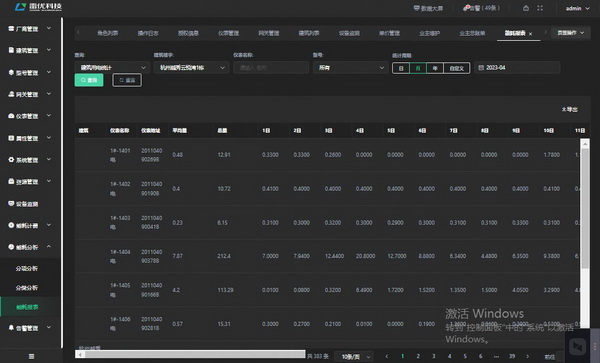
Task: Open the 10条/页 page size dropdown
Action: (x=354, y=356)
